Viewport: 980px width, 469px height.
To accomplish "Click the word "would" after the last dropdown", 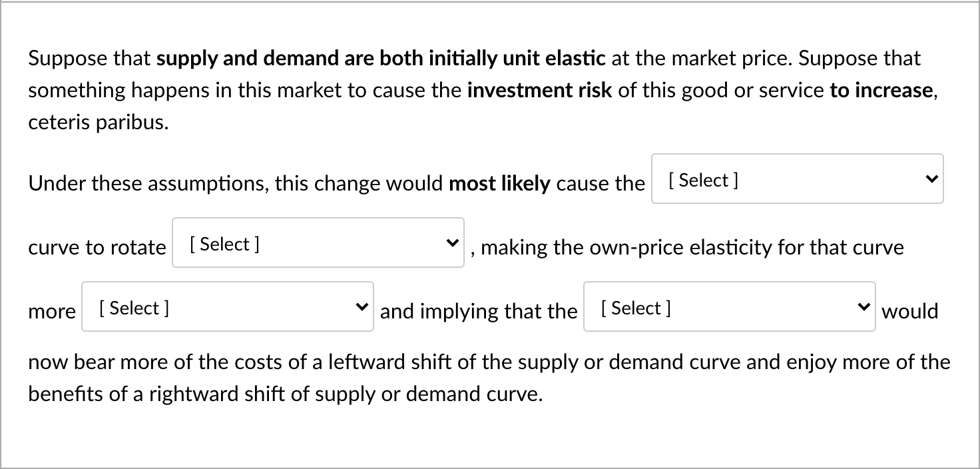I will 910,311.
